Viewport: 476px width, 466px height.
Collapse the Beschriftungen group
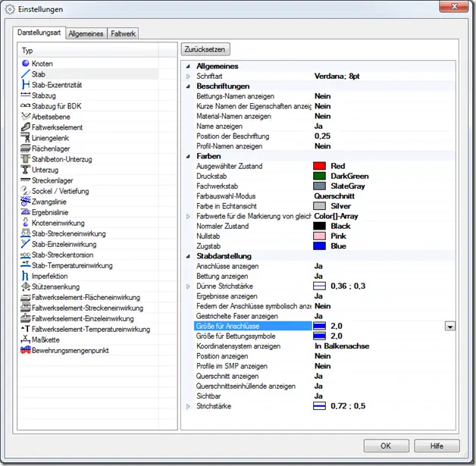tap(188, 86)
